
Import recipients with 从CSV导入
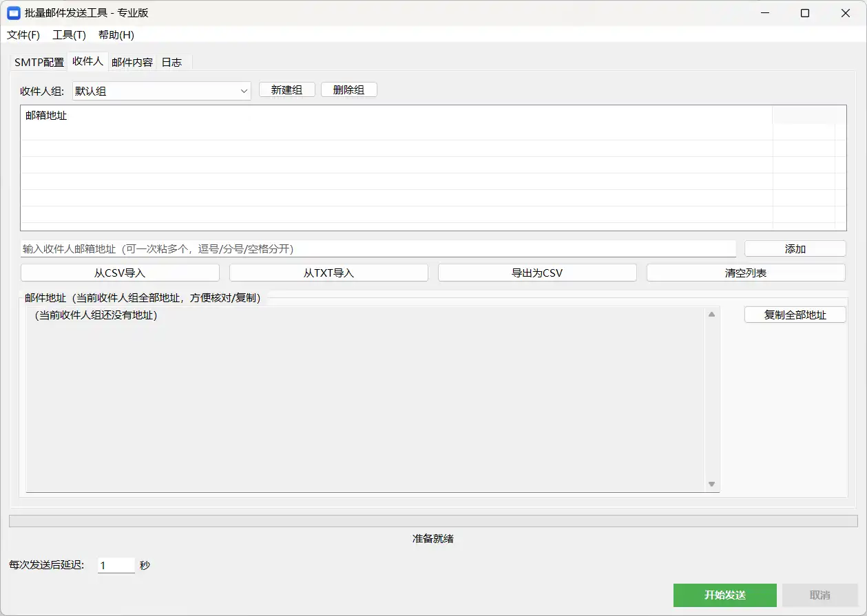point(120,273)
